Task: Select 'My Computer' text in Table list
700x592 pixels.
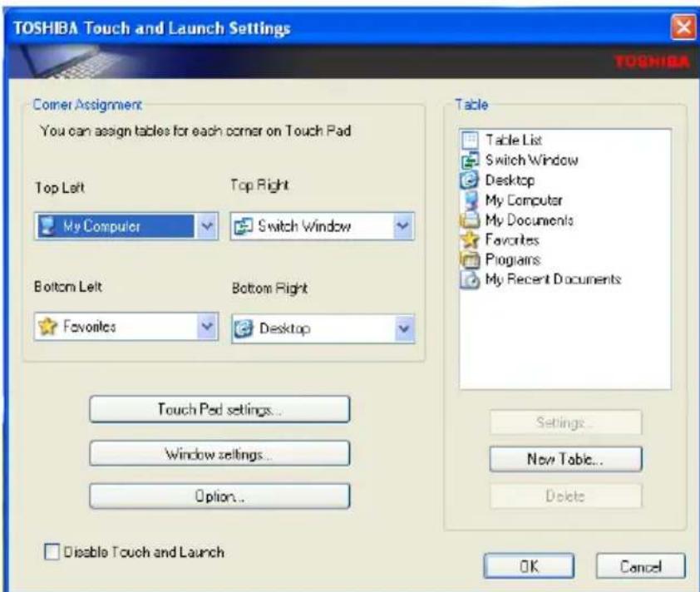Action: point(524,200)
